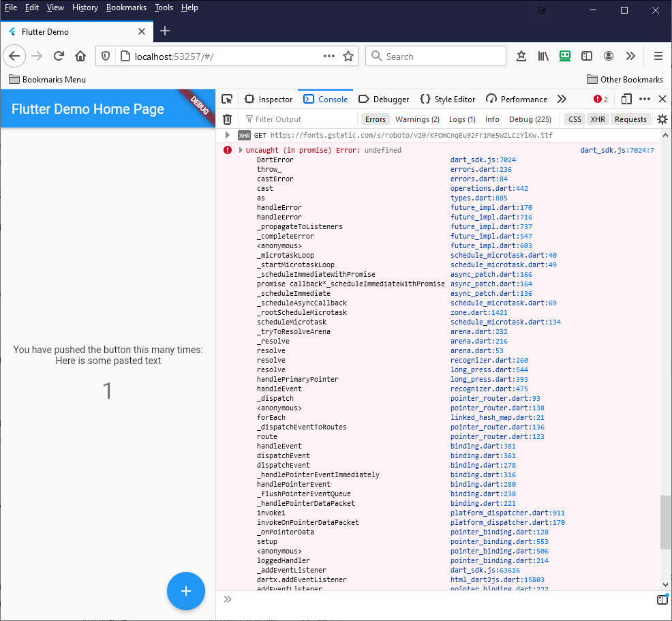Image resolution: width=672 pixels, height=621 pixels.
Task: Click the console scrollbar down arrow
Action: (x=665, y=585)
